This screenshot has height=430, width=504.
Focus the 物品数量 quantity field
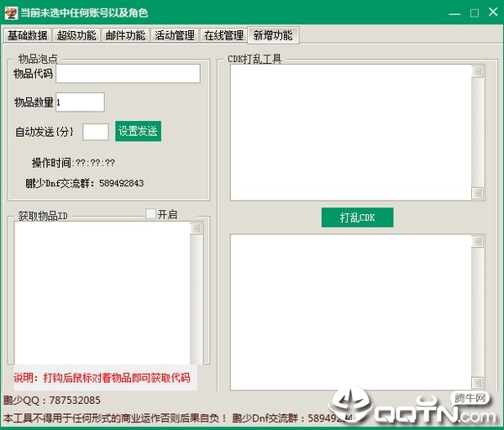[80, 102]
